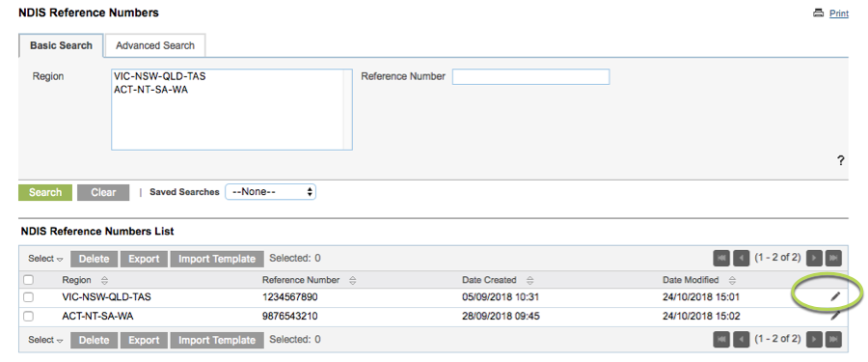Click the top Import Template button
Viewport: 868px width, 362px height.
pyautogui.click(x=217, y=259)
